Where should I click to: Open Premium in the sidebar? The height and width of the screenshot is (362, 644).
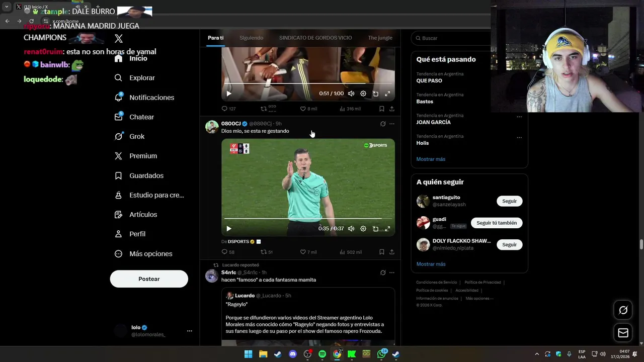[x=136, y=156]
